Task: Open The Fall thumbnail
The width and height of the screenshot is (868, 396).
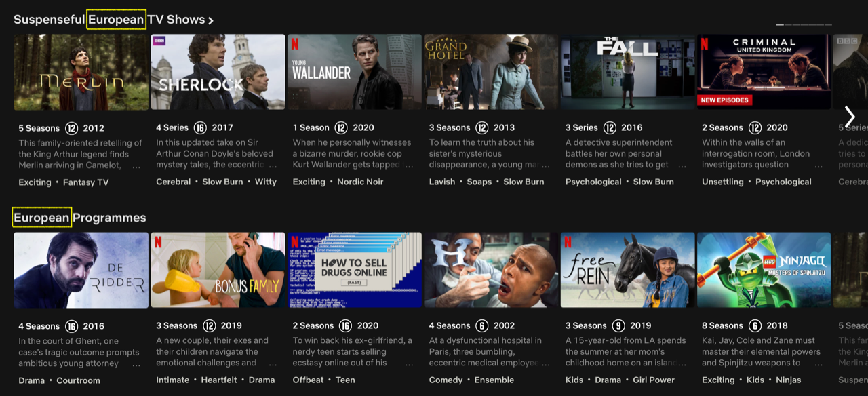Action: click(628, 72)
